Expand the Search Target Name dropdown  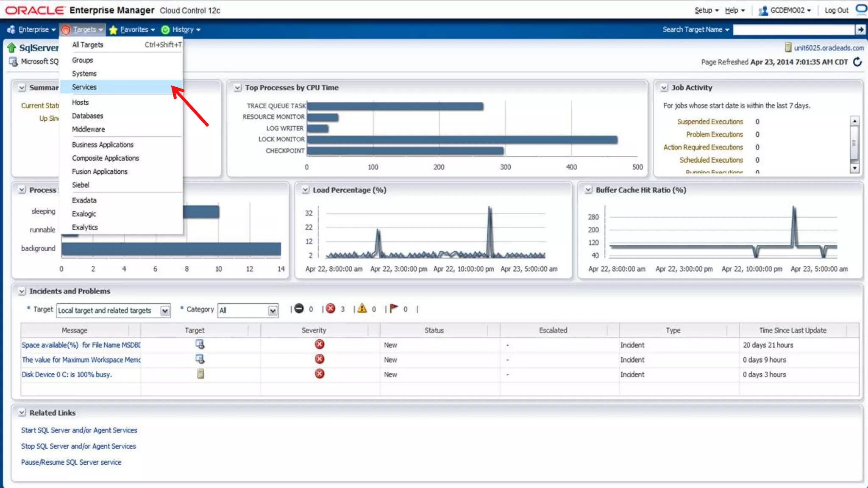coord(727,30)
